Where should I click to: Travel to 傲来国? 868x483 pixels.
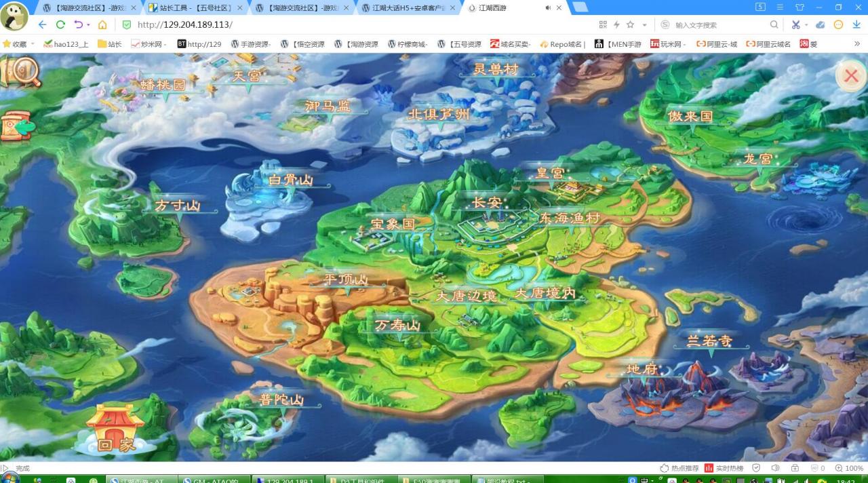point(690,116)
